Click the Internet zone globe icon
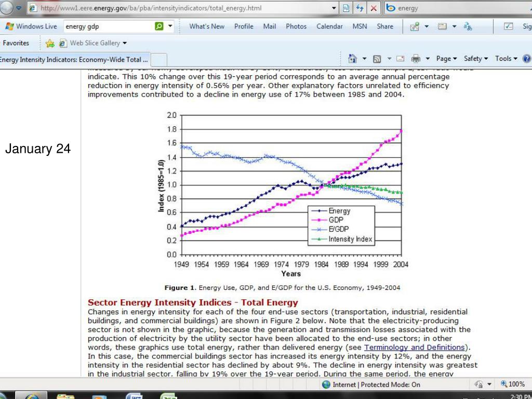The image size is (532, 399). tap(326, 384)
